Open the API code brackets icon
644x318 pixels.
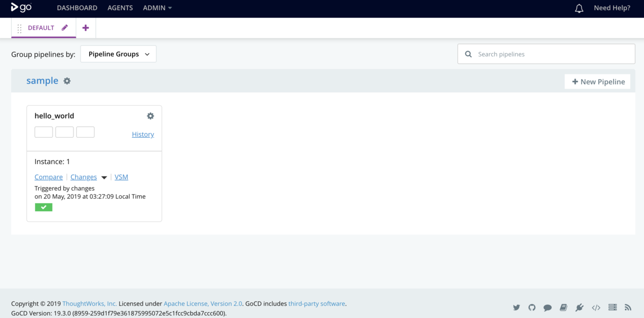pos(596,308)
